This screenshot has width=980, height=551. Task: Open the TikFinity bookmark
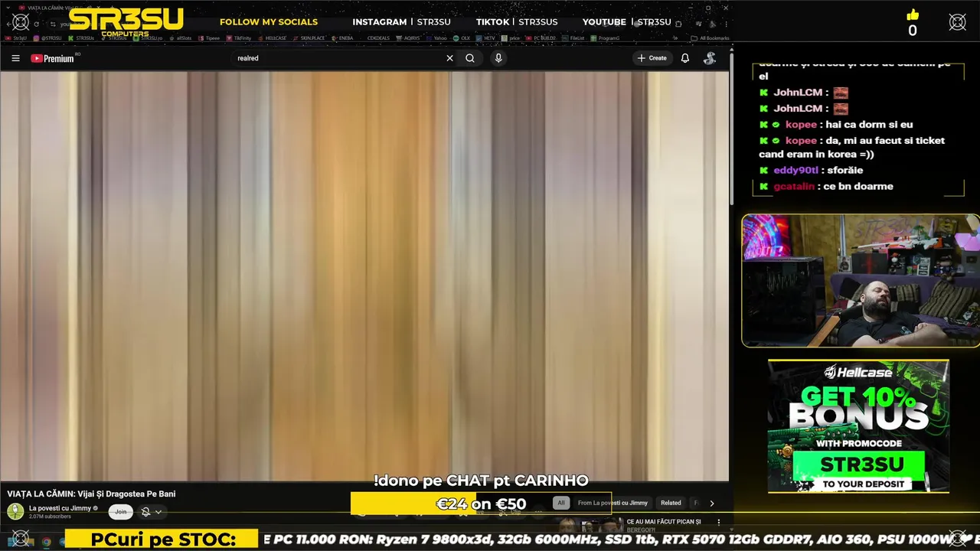coord(239,37)
